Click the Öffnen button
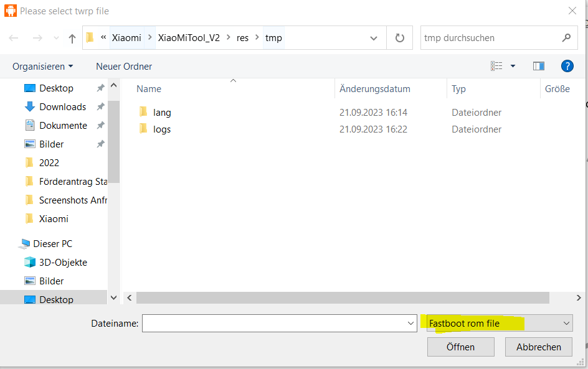588x369 pixels. point(460,347)
